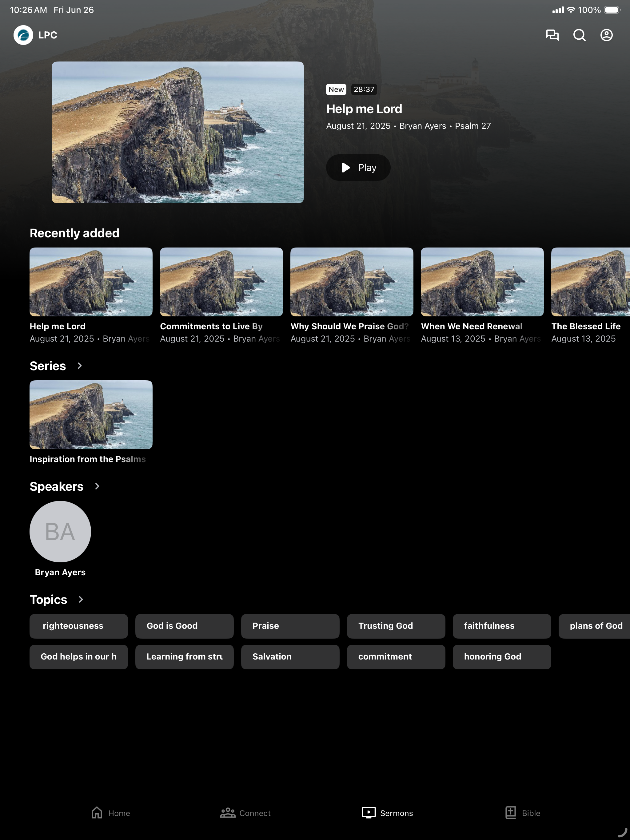This screenshot has height=840, width=630.
Task: Open the user profile icon
Action: 606,35
